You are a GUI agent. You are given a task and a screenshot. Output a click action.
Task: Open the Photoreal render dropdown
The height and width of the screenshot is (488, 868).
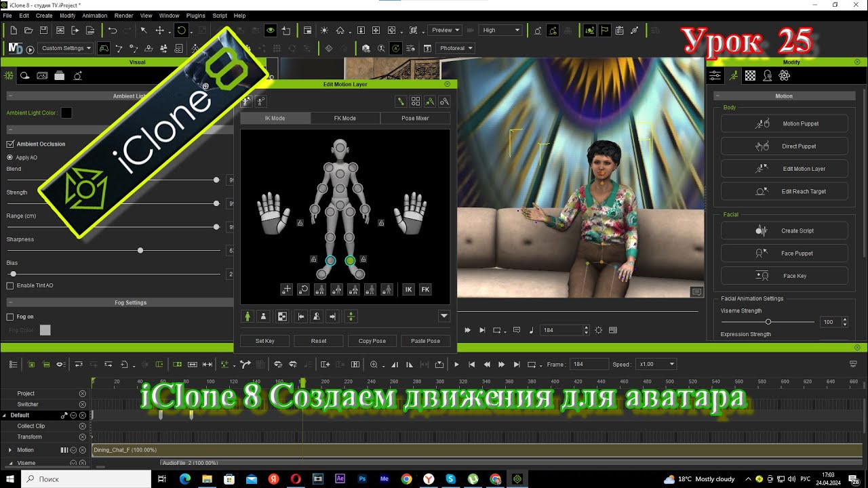(x=456, y=48)
